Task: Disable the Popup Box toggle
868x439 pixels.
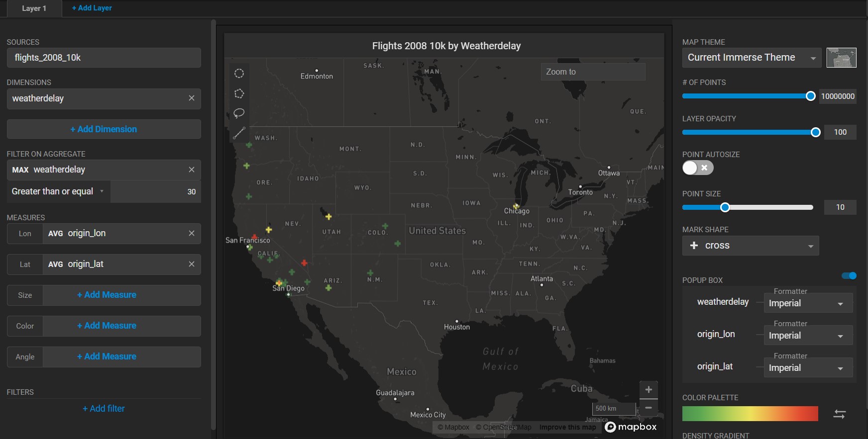Action: pos(849,276)
